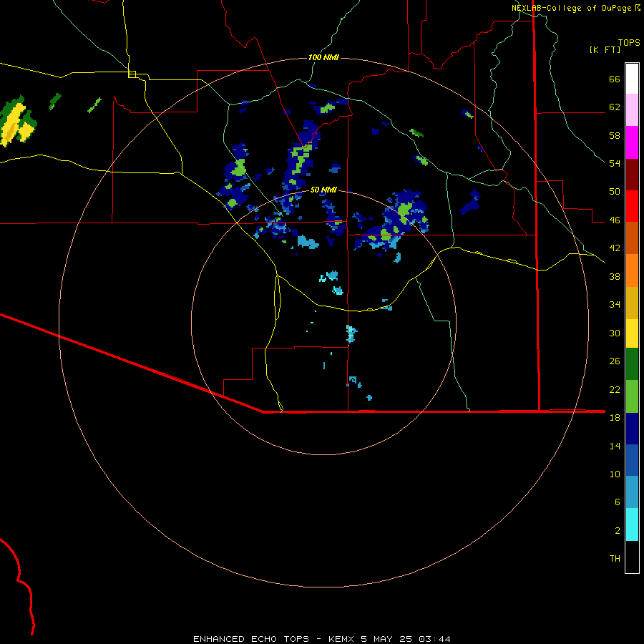Click the navy 14-18 kft legend swatch
The height and width of the screenshot is (644, 644).
(x=632, y=429)
